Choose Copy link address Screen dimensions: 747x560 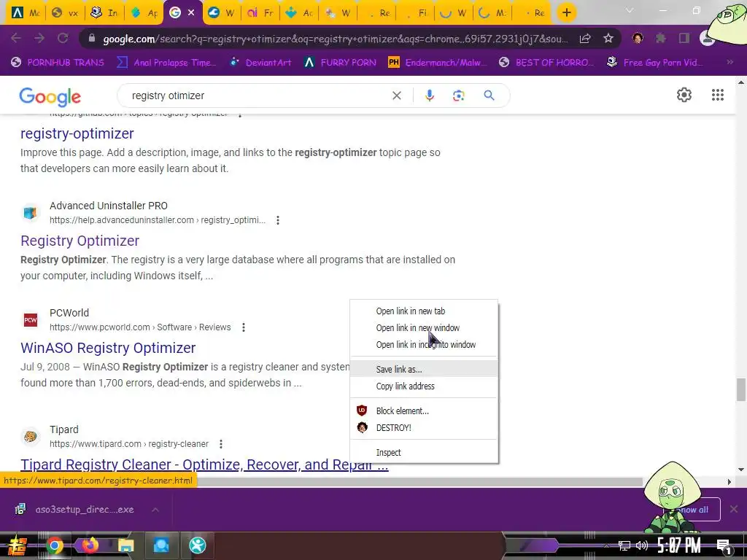pyautogui.click(x=424, y=386)
